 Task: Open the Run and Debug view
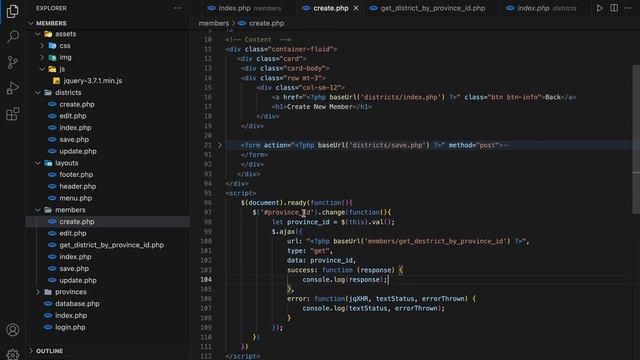tap(13, 88)
